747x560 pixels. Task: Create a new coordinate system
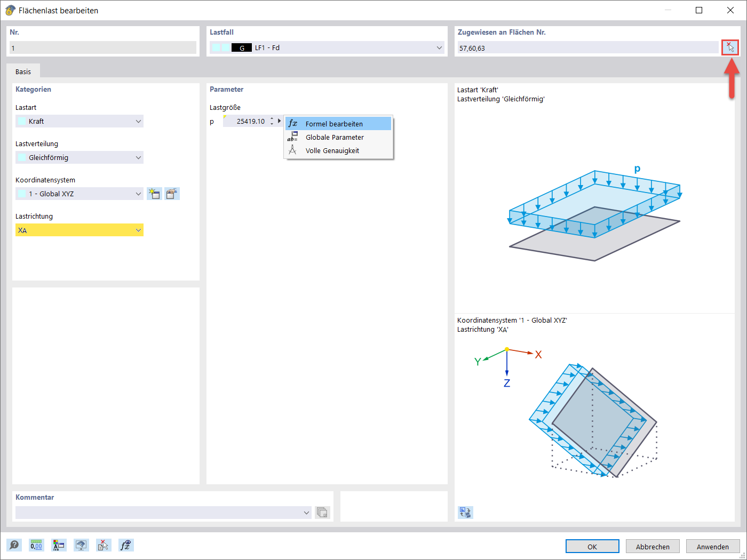[x=155, y=194]
